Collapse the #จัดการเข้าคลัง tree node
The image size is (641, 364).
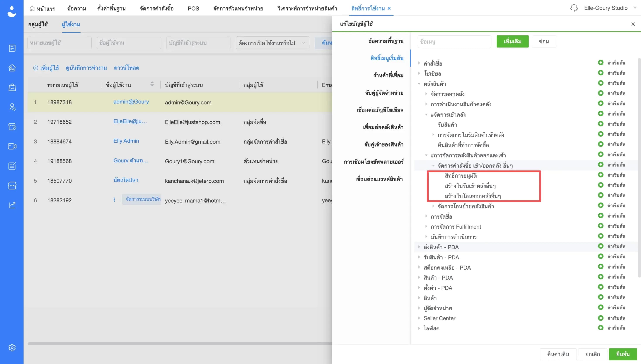426,114
